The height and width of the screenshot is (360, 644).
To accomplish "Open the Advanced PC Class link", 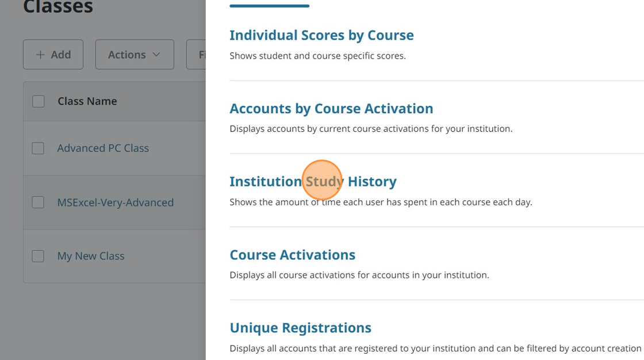I will pyautogui.click(x=103, y=148).
